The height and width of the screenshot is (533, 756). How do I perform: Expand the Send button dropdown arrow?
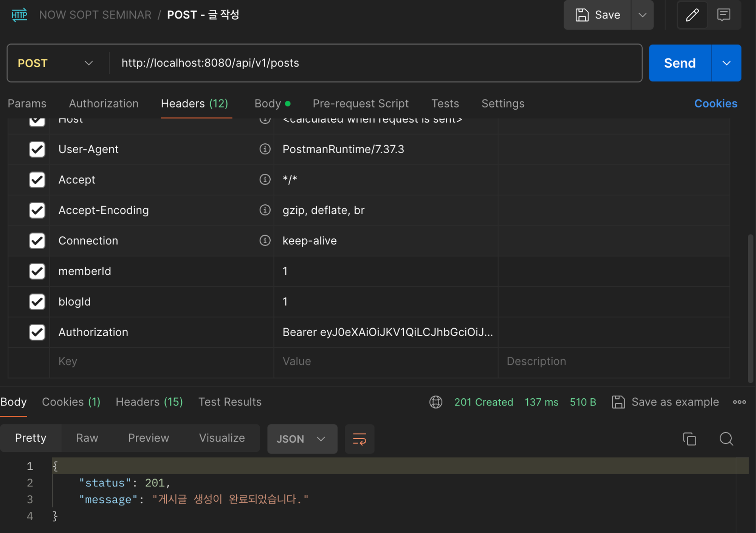[726, 63]
